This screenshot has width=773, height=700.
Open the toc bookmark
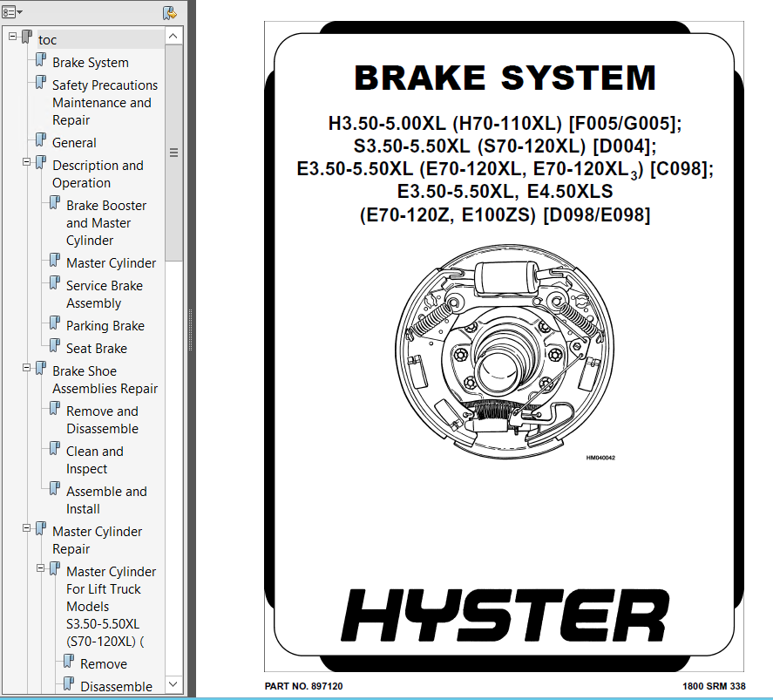point(47,40)
